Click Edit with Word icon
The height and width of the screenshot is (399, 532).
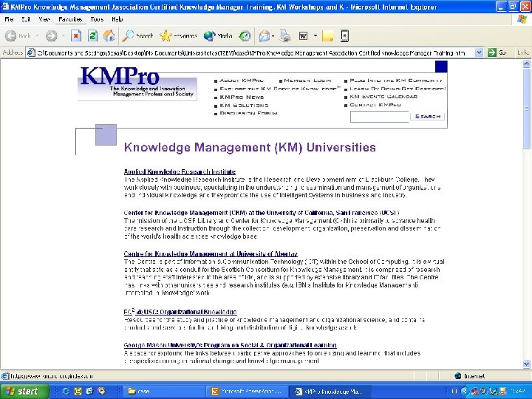tap(303, 35)
